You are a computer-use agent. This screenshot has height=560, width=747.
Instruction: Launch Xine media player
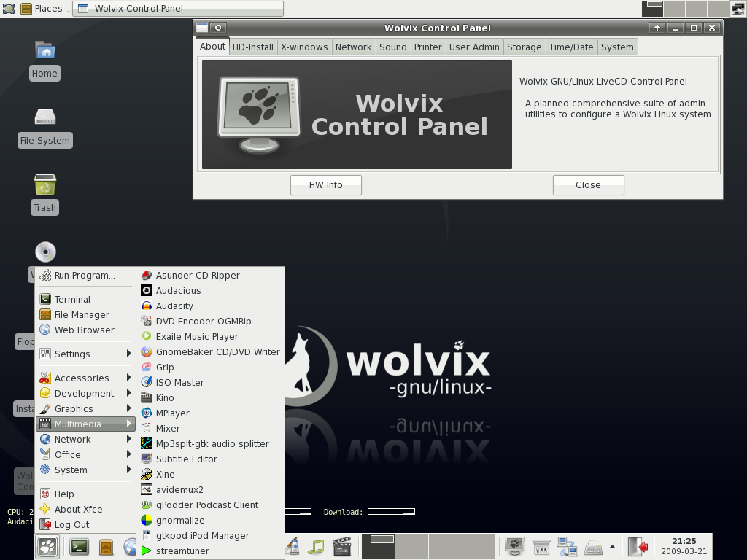click(x=210, y=474)
